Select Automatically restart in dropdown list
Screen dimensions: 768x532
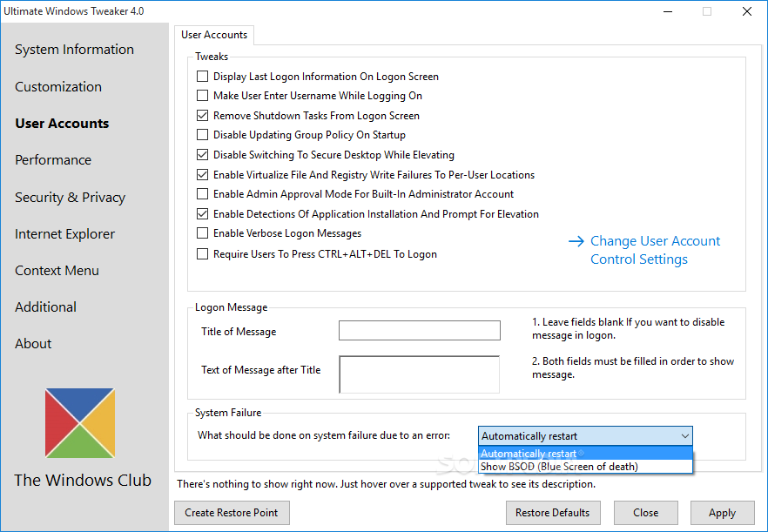point(585,453)
